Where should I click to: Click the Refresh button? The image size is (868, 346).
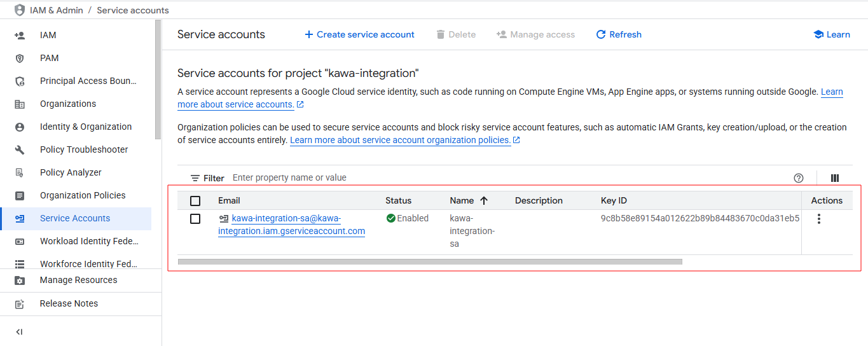point(618,34)
